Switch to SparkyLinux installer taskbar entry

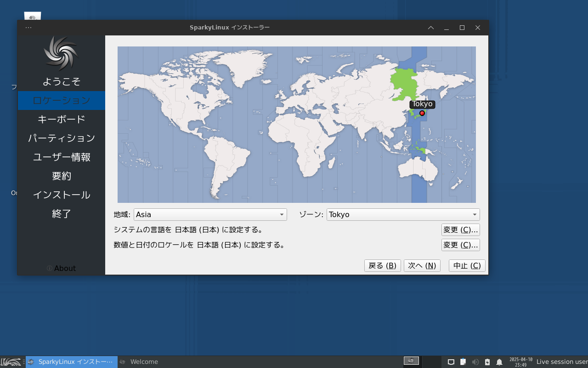point(72,362)
